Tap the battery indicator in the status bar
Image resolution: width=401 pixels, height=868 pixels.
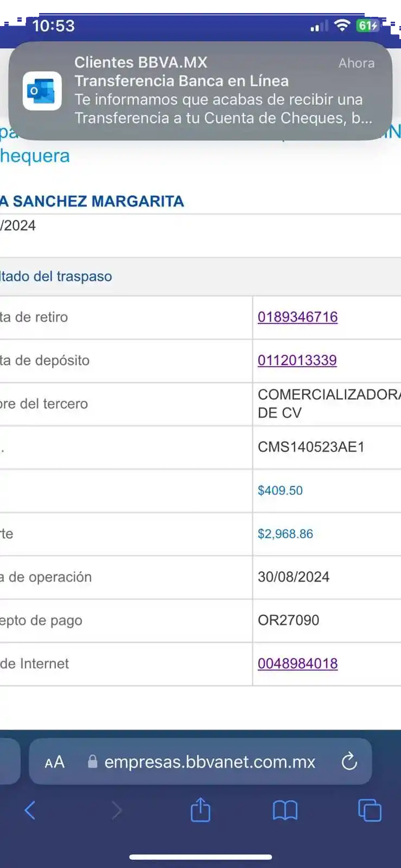[x=368, y=25]
